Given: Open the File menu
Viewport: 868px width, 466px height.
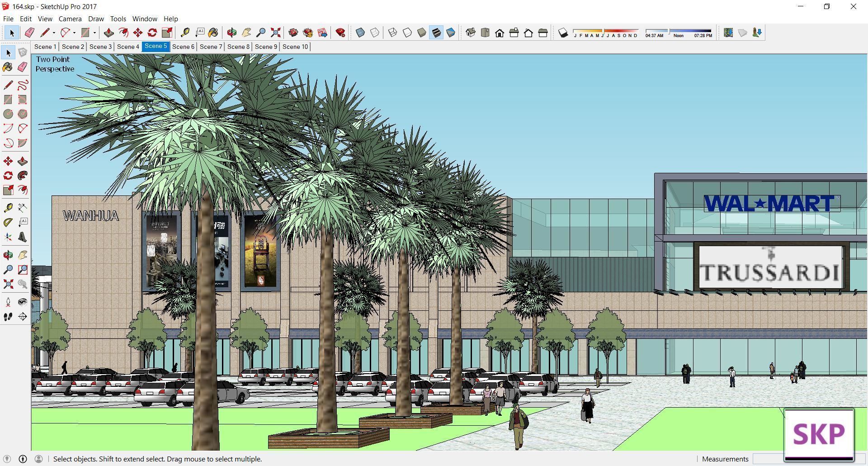Looking at the screenshot, I should point(8,19).
